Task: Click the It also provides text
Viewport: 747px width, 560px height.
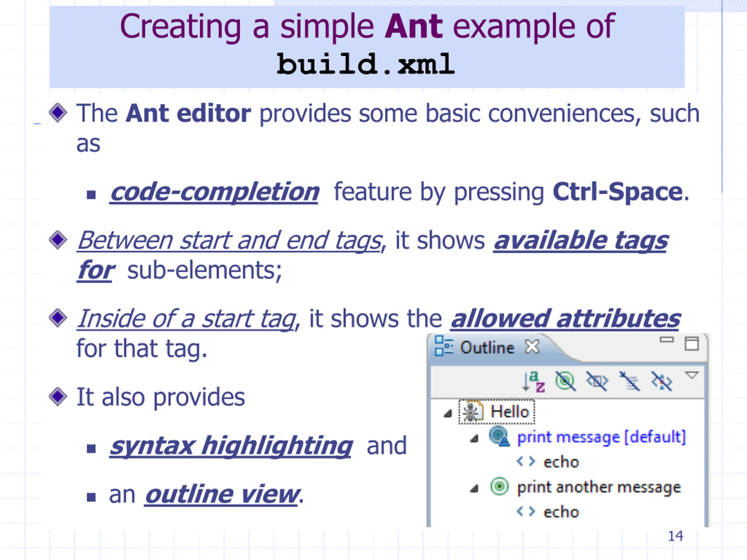Action: coord(161,397)
